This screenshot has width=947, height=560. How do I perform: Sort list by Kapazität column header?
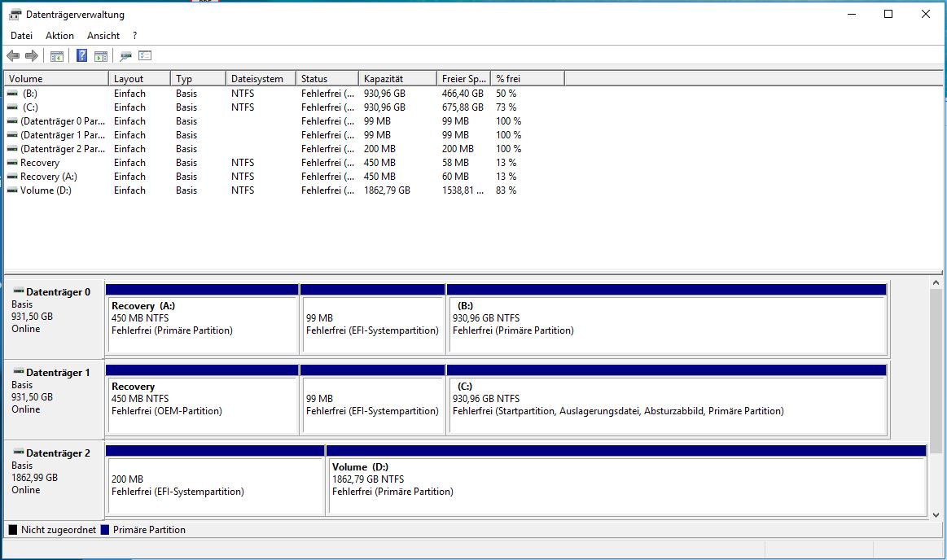(397, 78)
